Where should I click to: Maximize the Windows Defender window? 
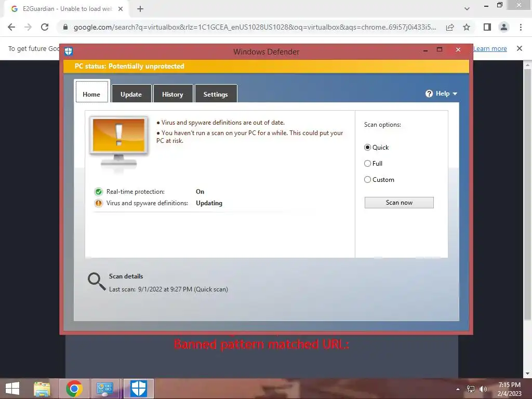(440, 49)
